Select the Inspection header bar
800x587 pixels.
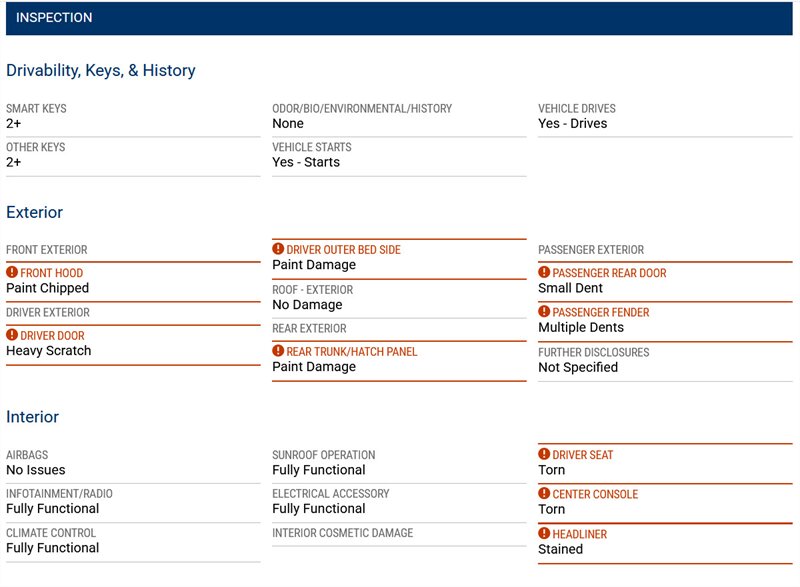point(399,18)
